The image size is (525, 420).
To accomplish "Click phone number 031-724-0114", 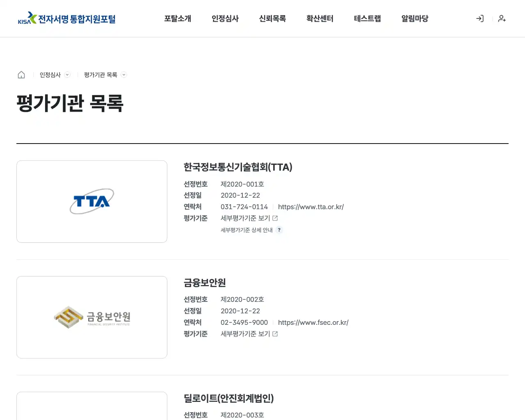I will [244, 207].
